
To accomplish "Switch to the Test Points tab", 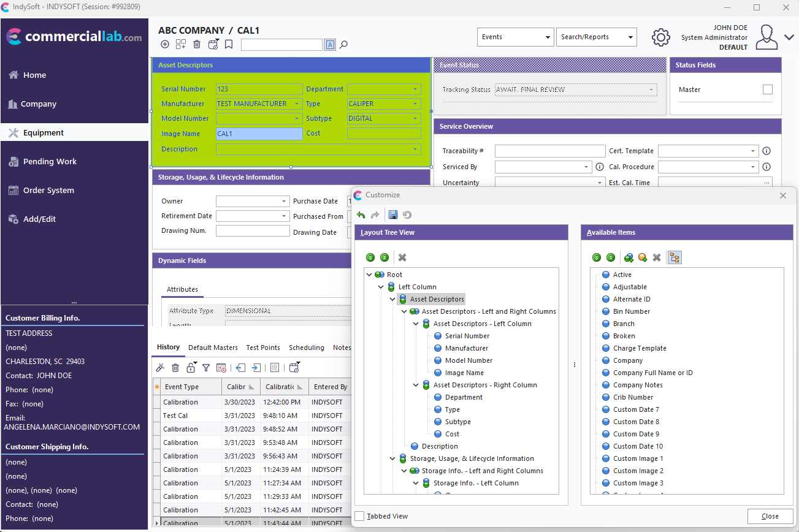I will [263, 348].
